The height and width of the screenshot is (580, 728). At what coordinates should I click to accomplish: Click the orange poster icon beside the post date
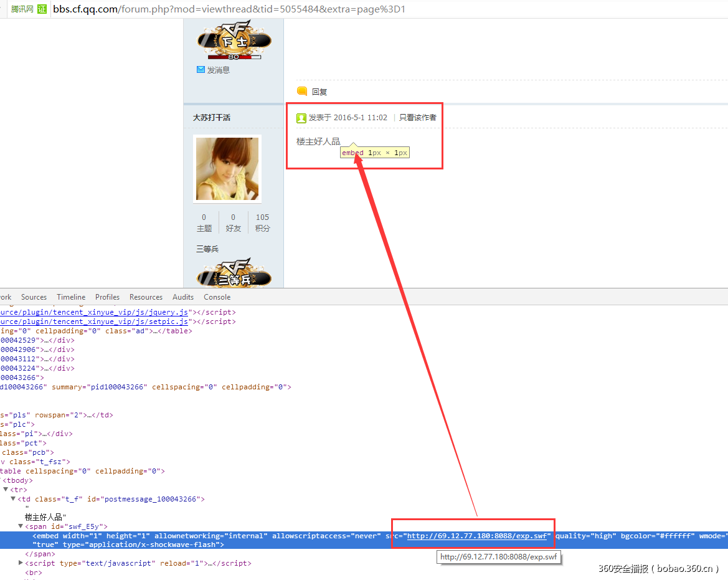[302, 117]
